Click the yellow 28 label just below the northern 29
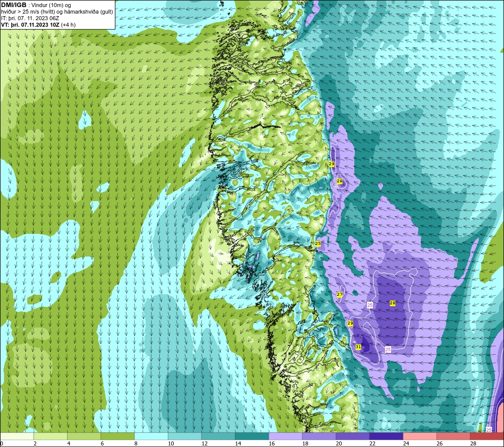Viewport: 504px width, 447px height. (339, 181)
